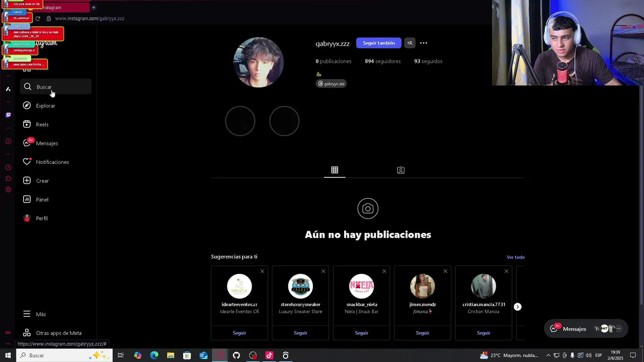644x362 pixels.
Task: Open File Explorer from taskbar
Action: pos(171,355)
